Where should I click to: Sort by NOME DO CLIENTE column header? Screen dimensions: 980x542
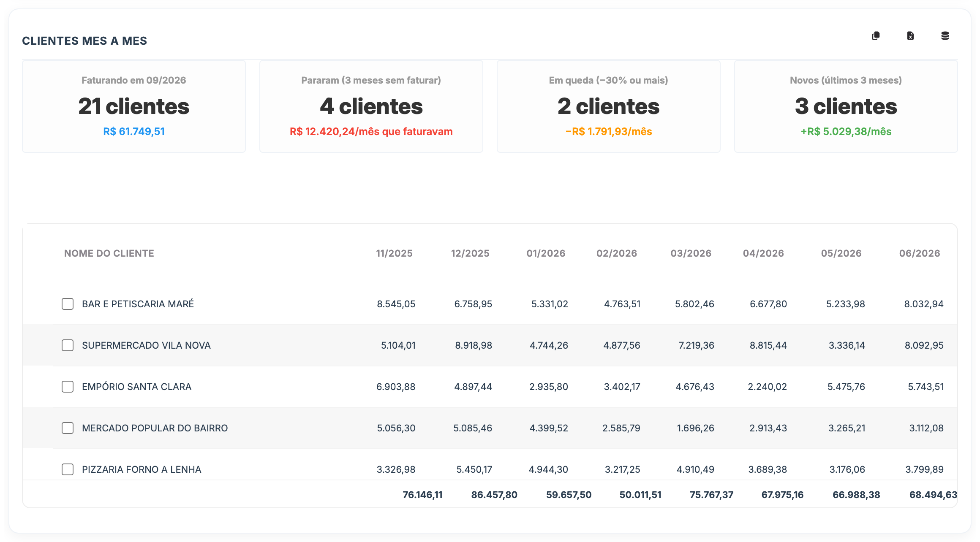pyautogui.click(x=109, y=253)
